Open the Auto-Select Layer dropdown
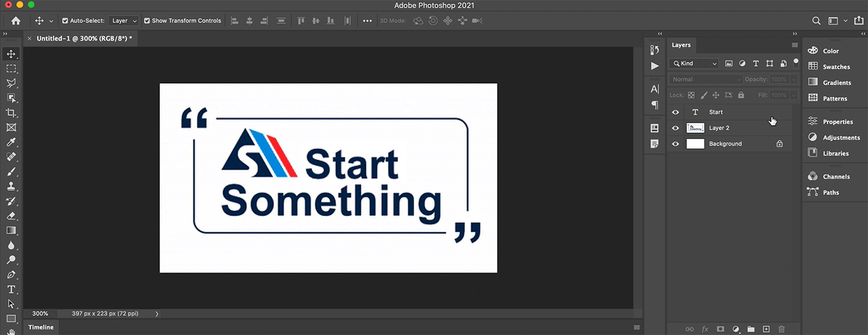 pyautogui.click(x=124, y=20)
